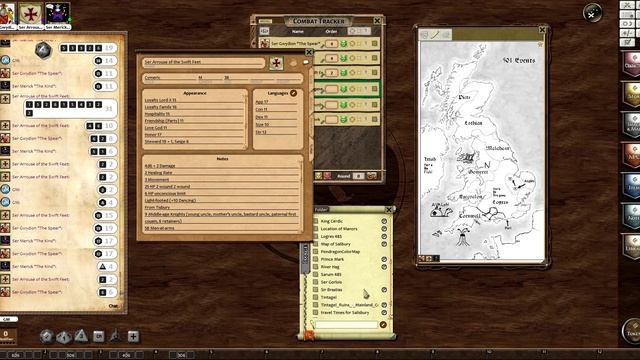Check the King Cerdic checkbox
The width and height of the screenshot is (640, 360).
click(x=315, y=221)
